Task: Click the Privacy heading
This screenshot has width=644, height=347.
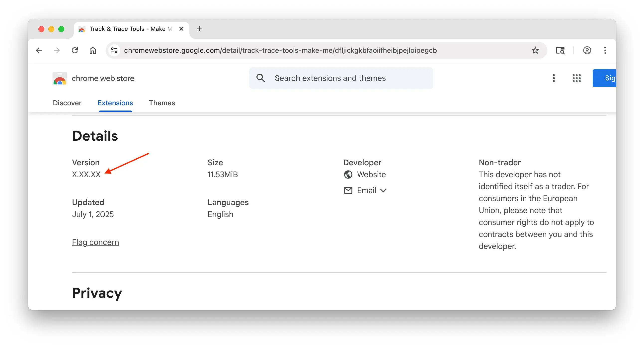Action: point(97,293)
